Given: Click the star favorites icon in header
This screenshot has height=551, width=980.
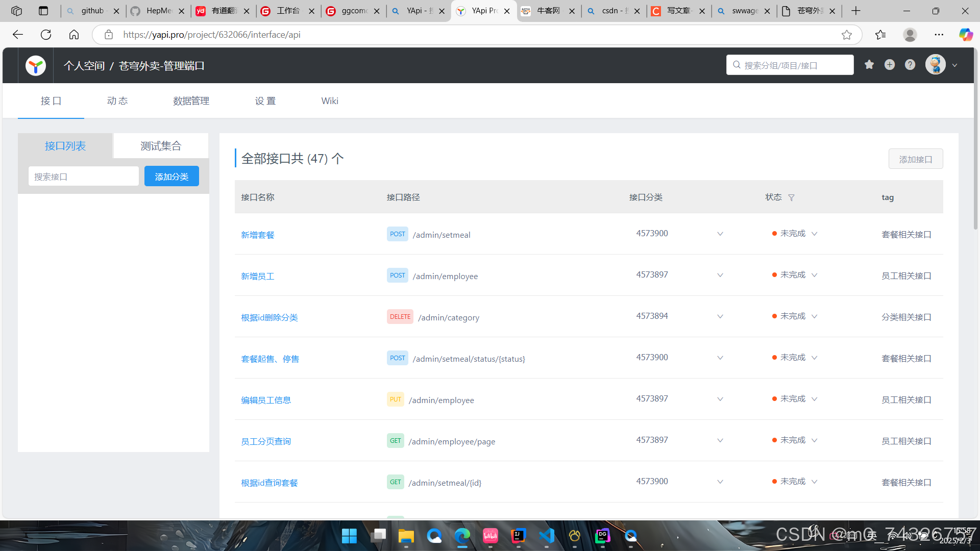Looking at the screenshot, I should (x=869, y=65).
